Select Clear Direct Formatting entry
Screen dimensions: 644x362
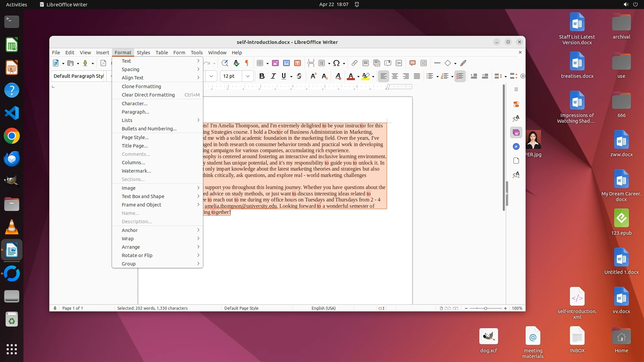tap(148, 95)
